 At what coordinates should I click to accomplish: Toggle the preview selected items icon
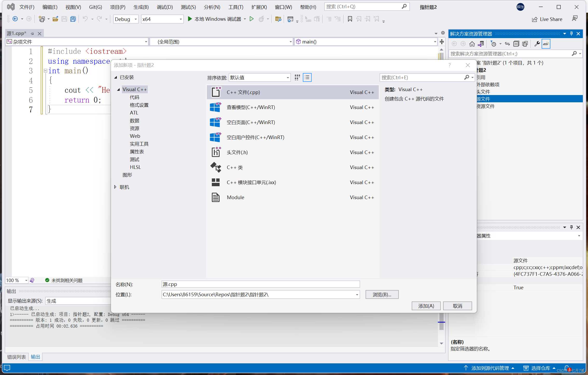546,44
